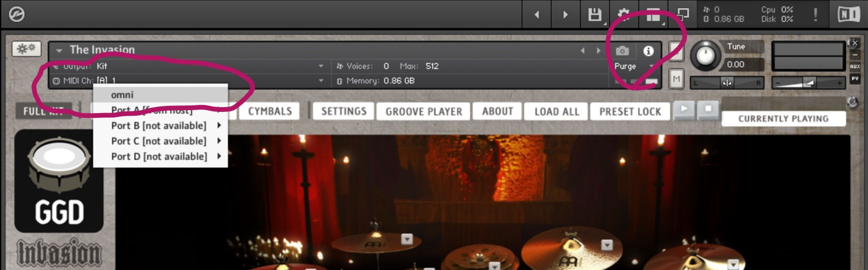
Task: Click the Cpu 0% readout
Action: point(777,9)
